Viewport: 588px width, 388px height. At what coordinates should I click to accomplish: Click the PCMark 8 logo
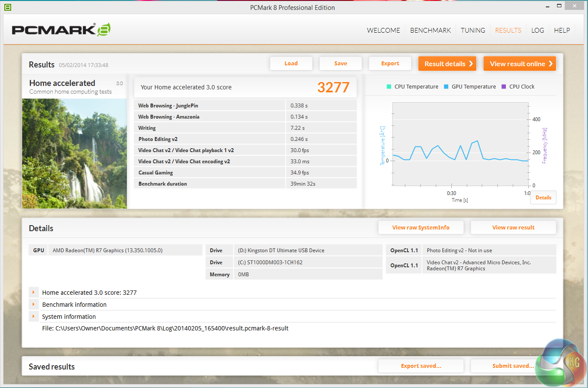(x=61, y=29)
